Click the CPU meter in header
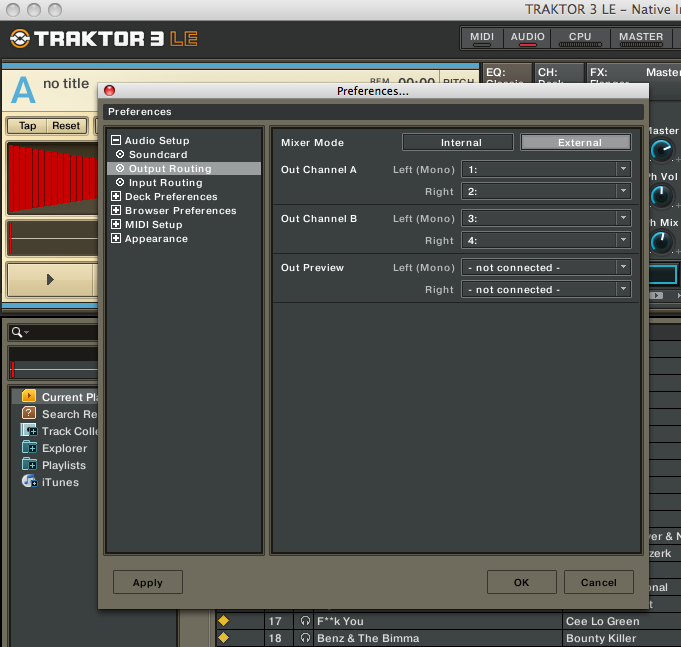 pos(580,38)
